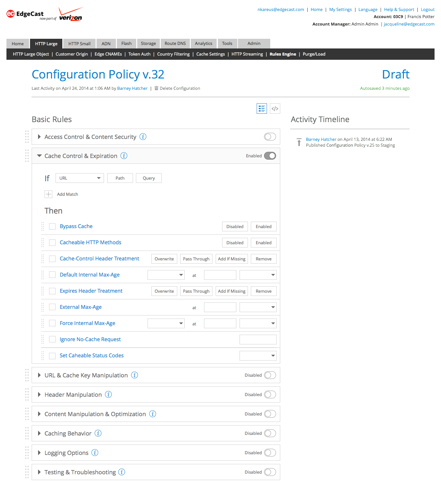Click External Max-Age value input field

tap(220, 307)
